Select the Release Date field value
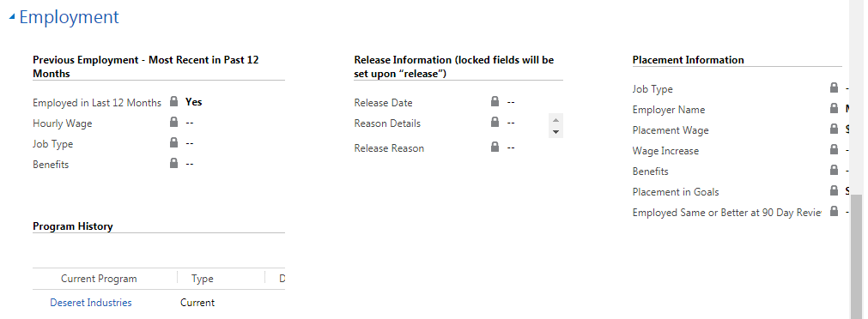This screenshot has height=319, width=868. click(511, 102)
